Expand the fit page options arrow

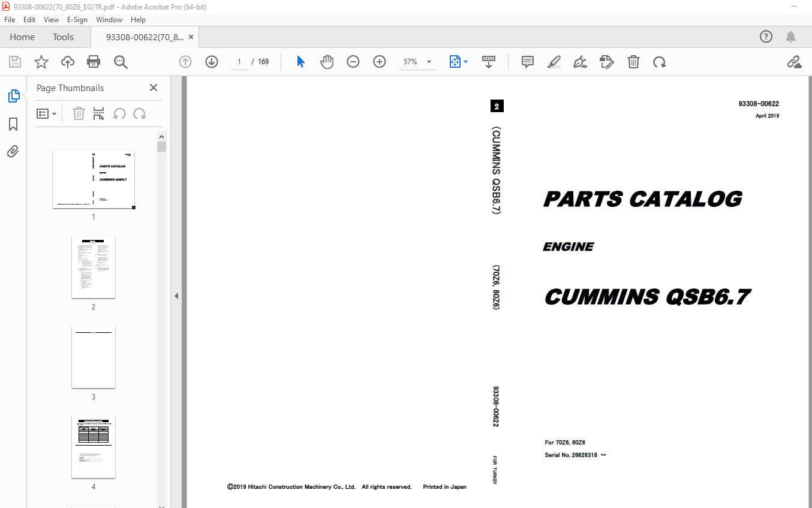[x=467, y=62]
